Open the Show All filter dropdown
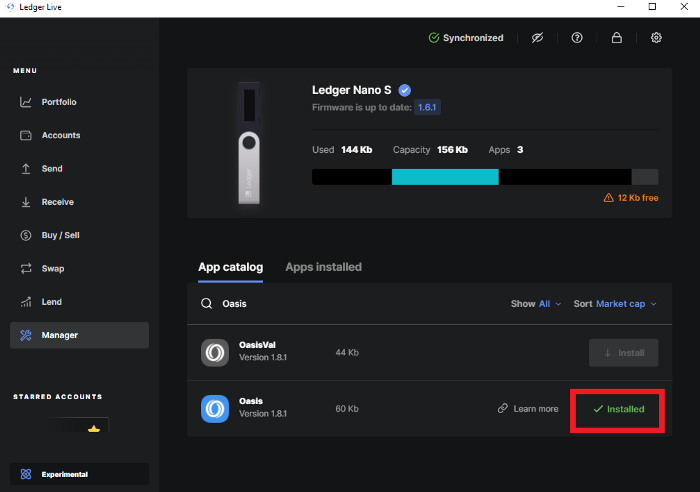This screenshot has height=492, width=700. [x=536, y=304]
